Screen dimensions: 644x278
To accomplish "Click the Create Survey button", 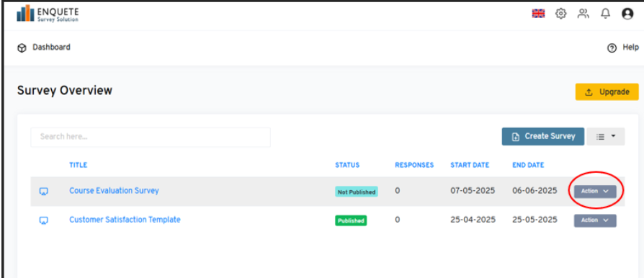I will coord(543,136).
